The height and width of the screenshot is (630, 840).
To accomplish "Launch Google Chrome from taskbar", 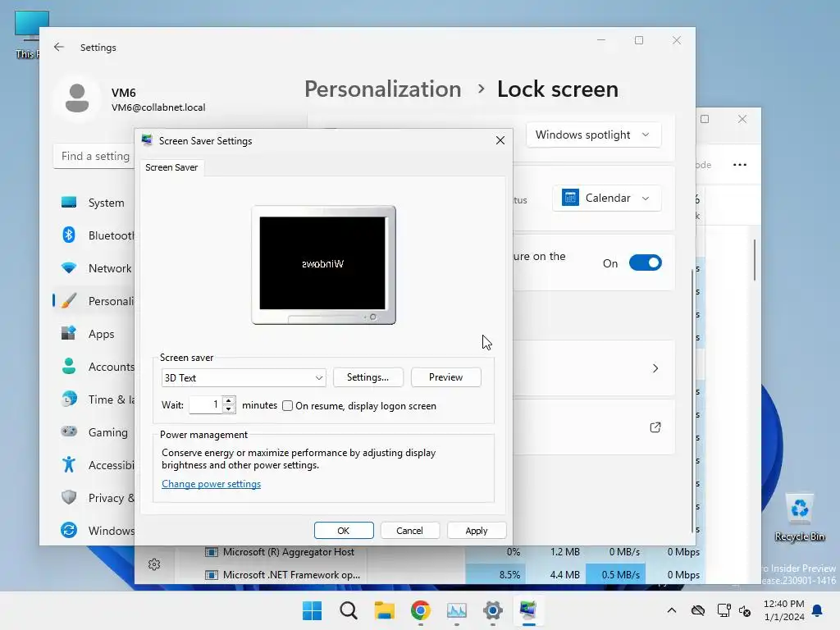I will tap(421, 610).
